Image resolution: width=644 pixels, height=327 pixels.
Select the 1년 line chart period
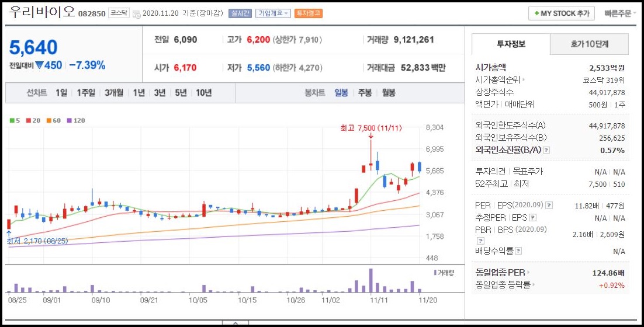pos(139,93)
